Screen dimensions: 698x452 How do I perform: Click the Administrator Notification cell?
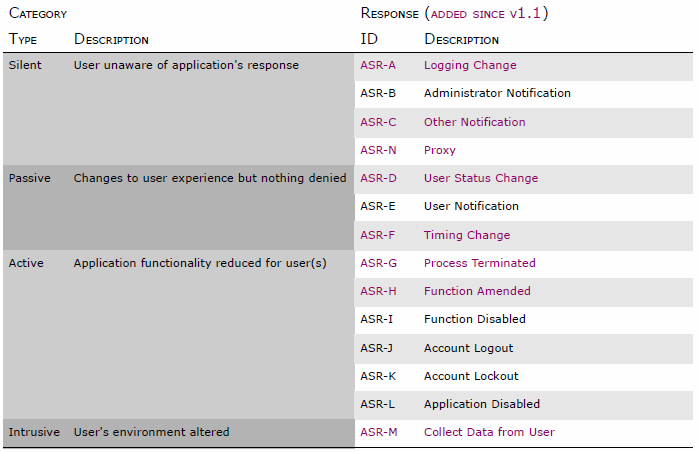497,93
